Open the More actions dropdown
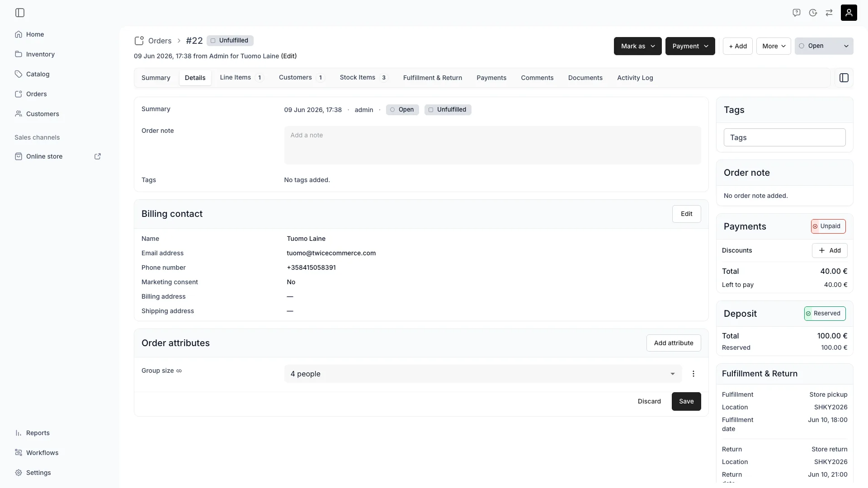 [774, 46]
